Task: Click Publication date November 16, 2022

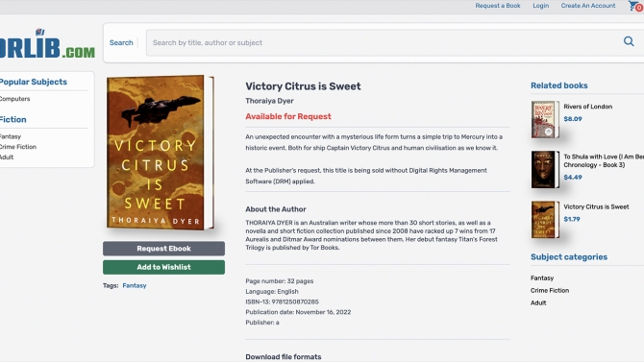Action: tap(298, 312)
